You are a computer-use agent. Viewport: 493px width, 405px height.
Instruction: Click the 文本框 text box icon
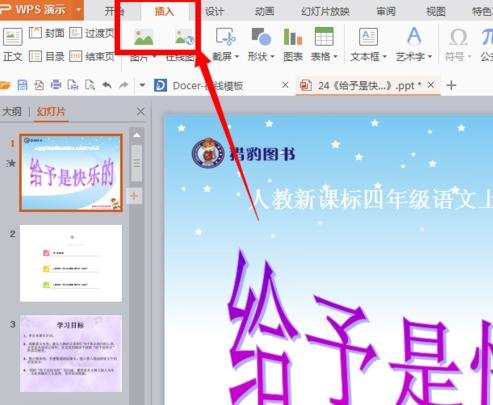tap(368, 37)
